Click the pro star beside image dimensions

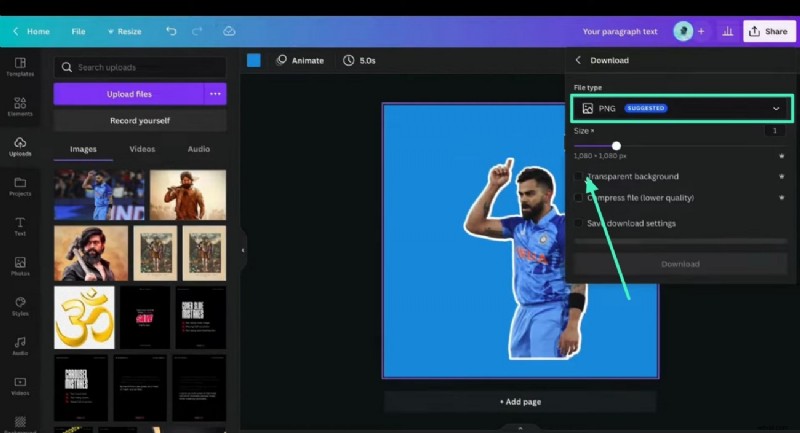click(782, 156)
